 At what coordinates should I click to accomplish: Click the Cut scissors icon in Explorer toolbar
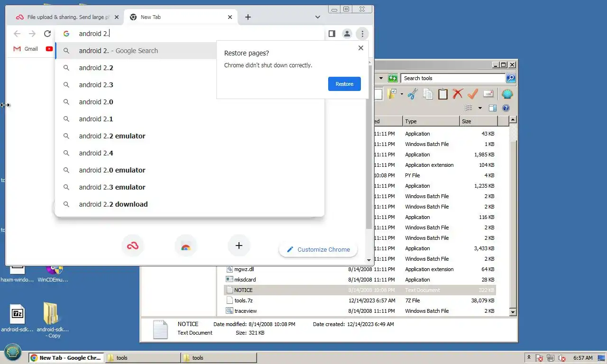(x=413, y=94)
